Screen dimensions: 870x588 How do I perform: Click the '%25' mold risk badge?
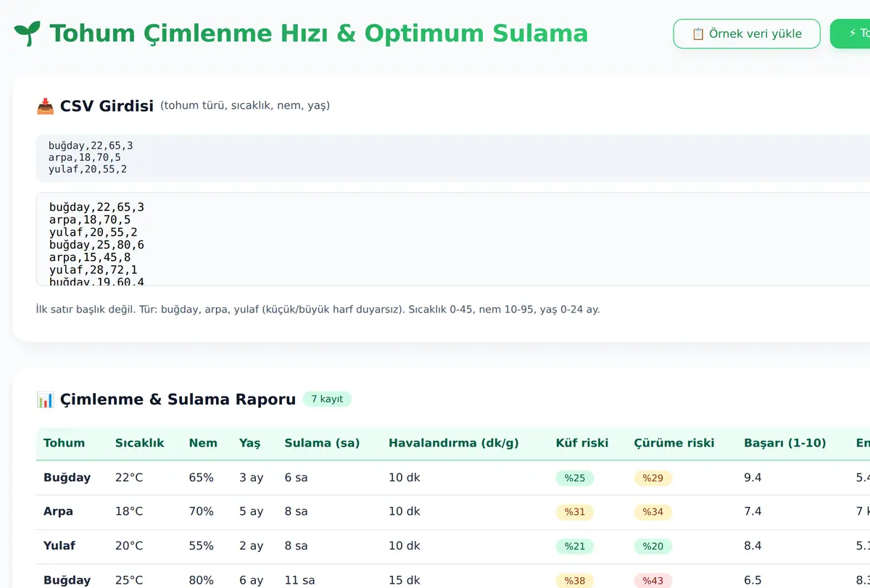tap(575, 478)
